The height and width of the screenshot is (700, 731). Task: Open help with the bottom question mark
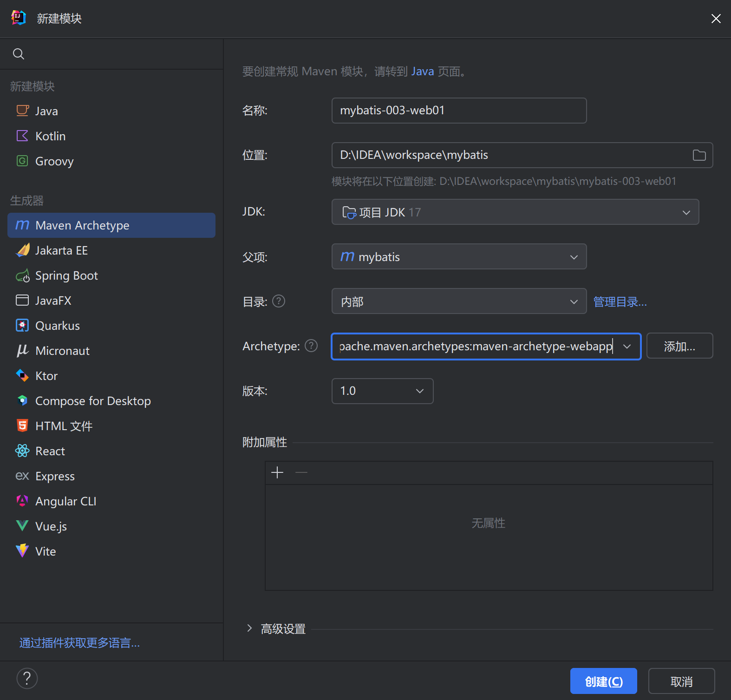coord(27,678)
